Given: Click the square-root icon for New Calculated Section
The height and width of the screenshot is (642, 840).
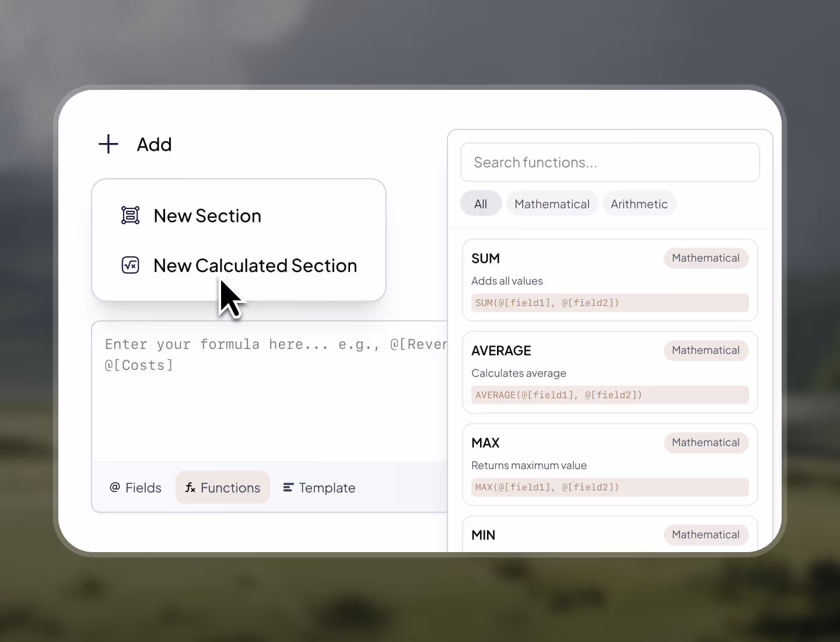Looking at the screenshot, I should (x=130, y=265).
